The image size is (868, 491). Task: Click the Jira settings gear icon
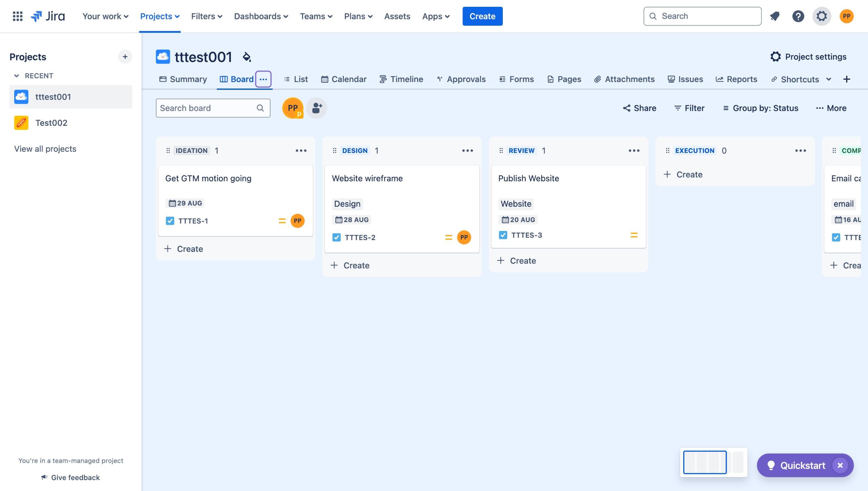point(822,16)
